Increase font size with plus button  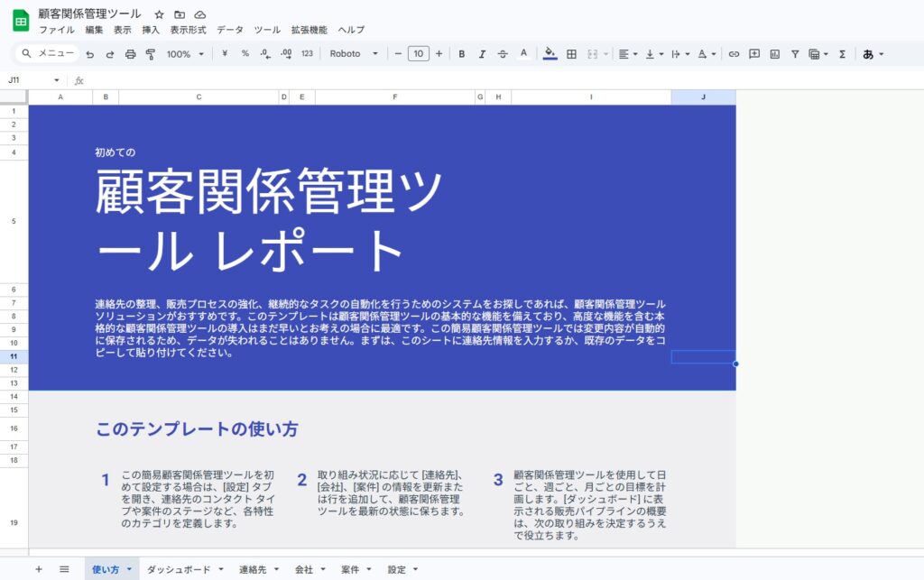[x=439, y=54]
